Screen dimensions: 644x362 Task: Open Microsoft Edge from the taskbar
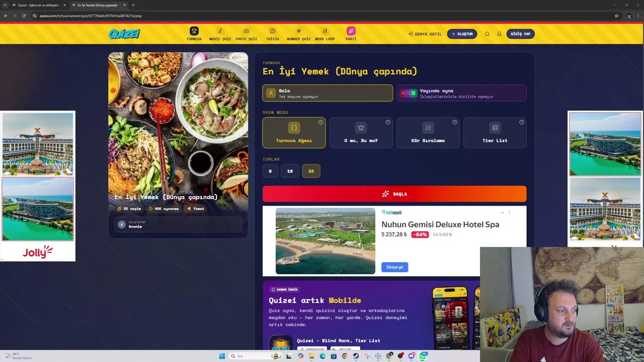323,356
